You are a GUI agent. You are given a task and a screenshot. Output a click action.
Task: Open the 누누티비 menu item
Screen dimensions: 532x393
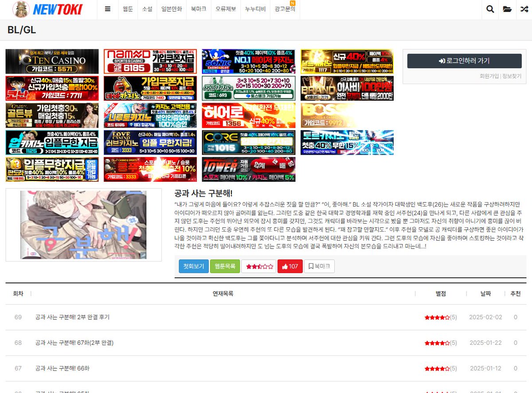[254, 9]
